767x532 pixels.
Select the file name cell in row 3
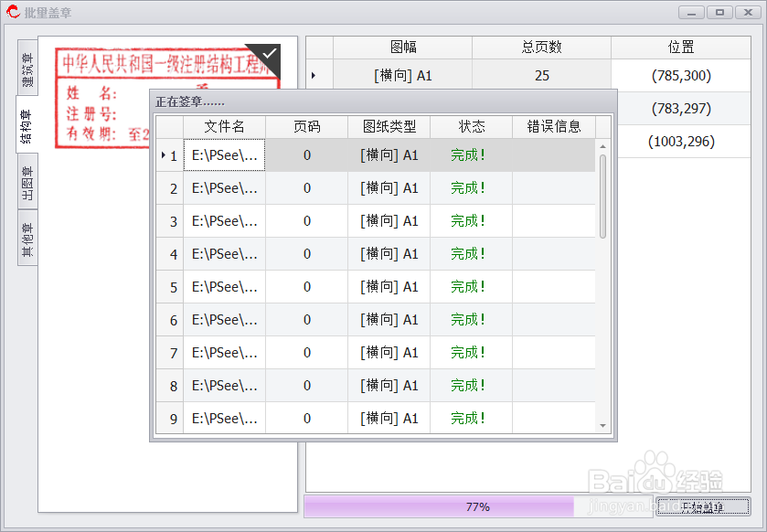click(x=225, y=221)
